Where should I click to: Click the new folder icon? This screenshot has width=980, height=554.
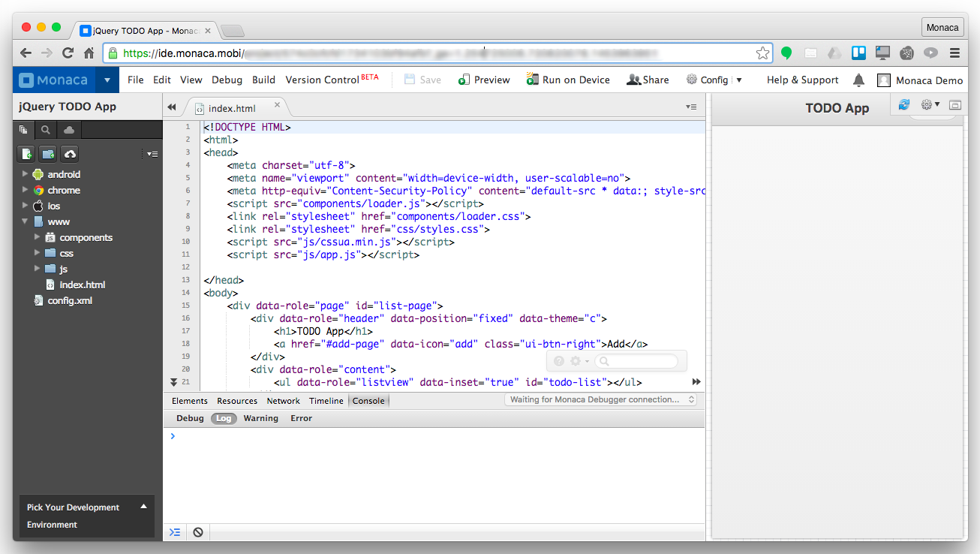[48, 154]
